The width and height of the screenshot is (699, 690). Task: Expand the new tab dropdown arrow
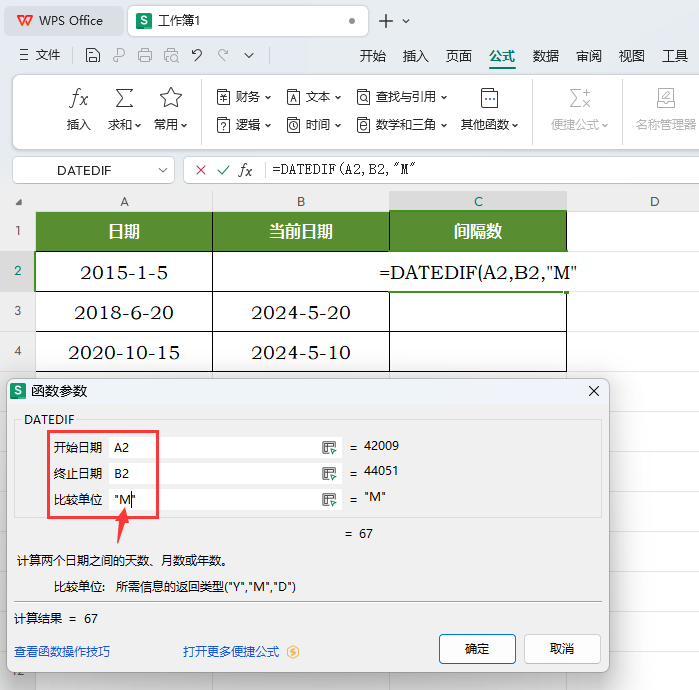406,21
